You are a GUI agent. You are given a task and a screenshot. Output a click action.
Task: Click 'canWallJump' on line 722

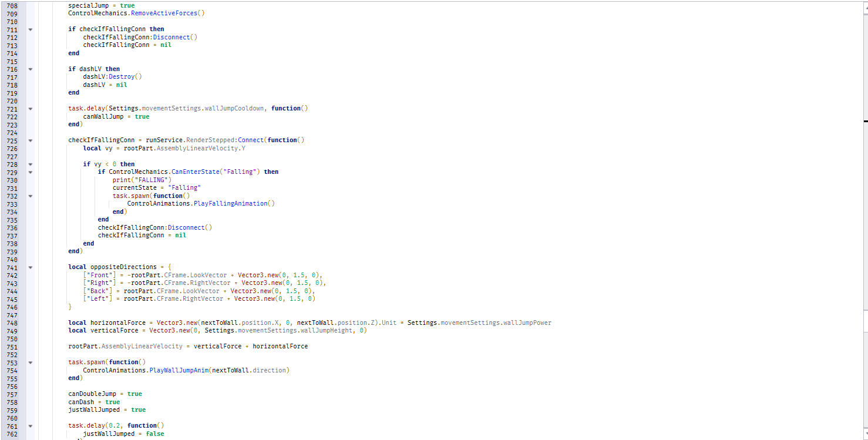pos(103,116)
